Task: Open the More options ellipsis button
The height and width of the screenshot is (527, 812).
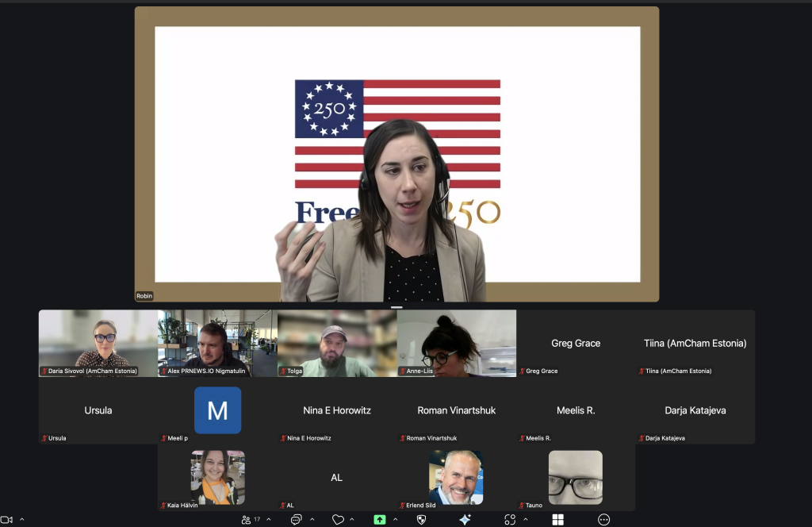Action: [603, 520]
